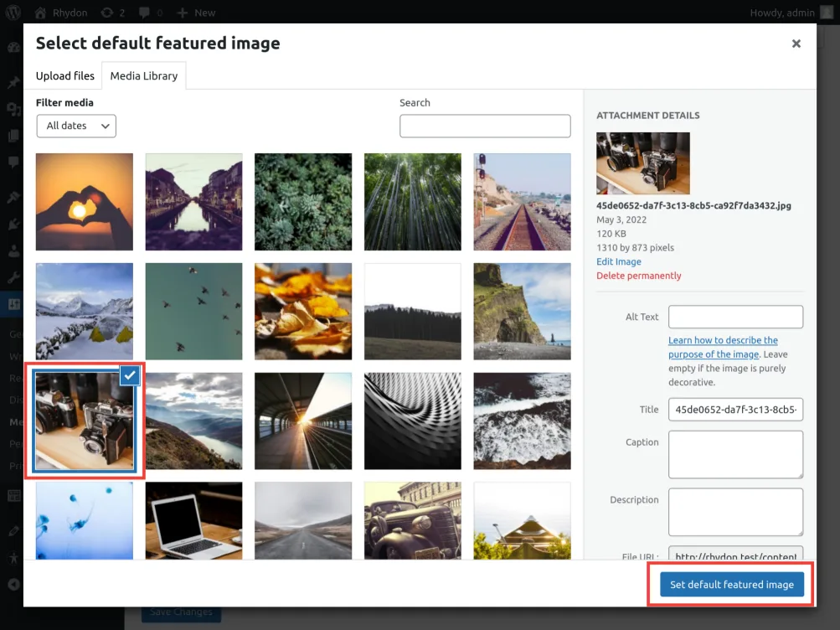This screenshot has width=840, height=630.
Task: Focus the Alt Text input field
Action: [735, 317]
